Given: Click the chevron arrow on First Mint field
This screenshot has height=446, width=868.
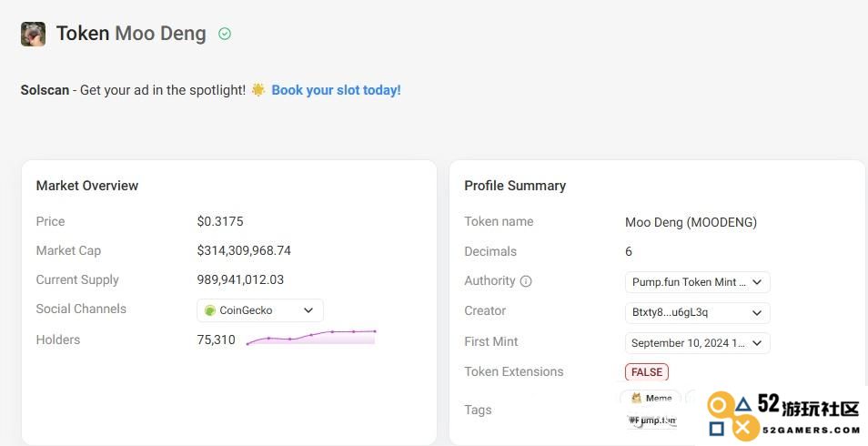Looking at the screenshot, I should [x=757, y=343].
